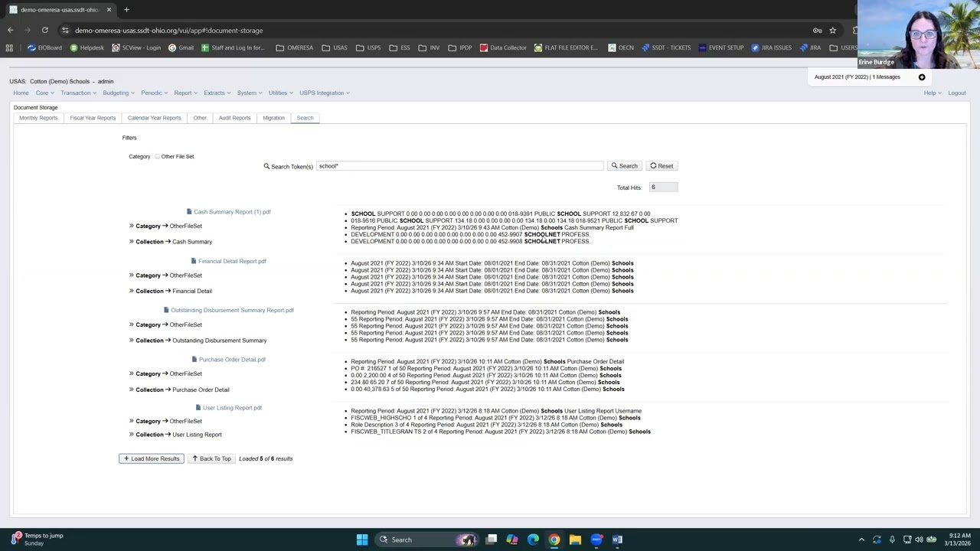Open the EIOBoard bookmark
This screenshot has height=551, width=980.
tap(44, 47)
